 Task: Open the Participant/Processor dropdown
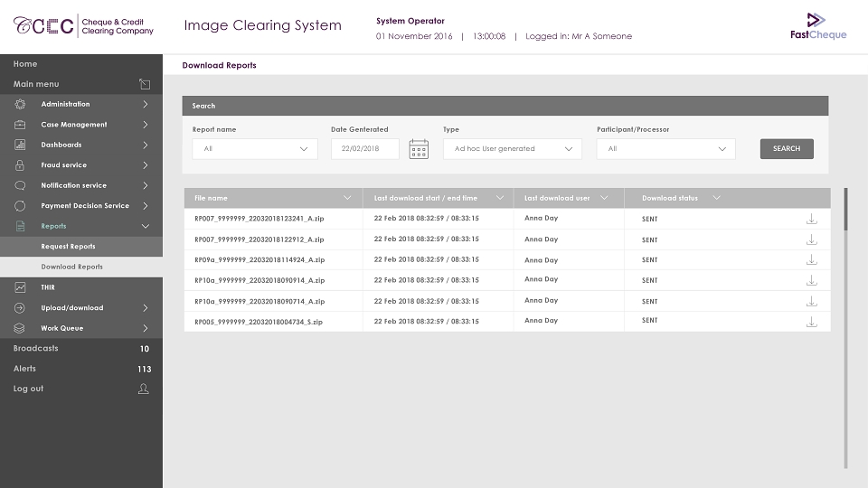click(666, 149)
